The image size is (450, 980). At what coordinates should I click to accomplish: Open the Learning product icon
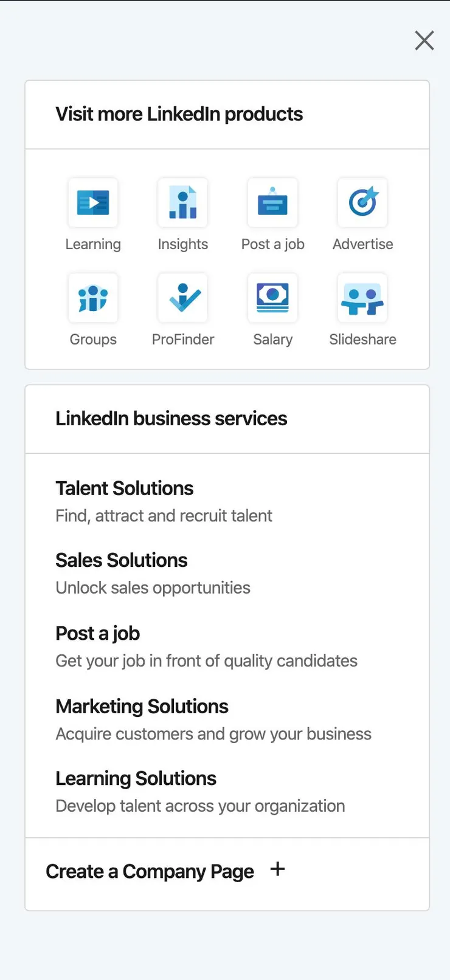pyautogui.click(x=93, y=203)
